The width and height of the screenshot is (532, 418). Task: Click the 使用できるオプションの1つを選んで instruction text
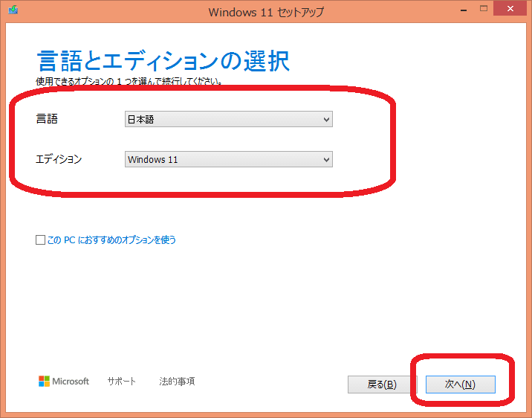point(129,82)
